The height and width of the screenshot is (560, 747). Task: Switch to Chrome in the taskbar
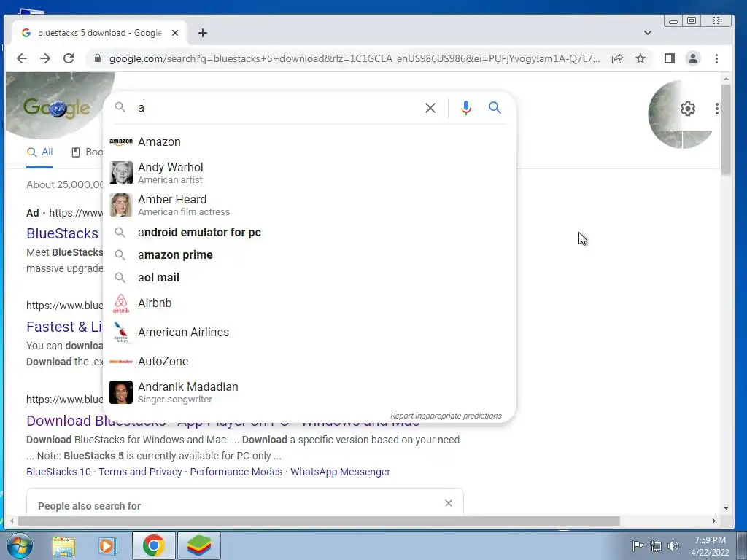153,545
